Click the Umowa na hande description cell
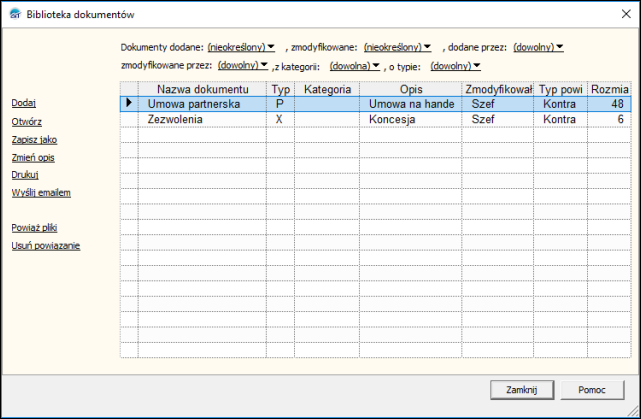Image resolution: width=641 pixels, height=419 pixels. pyautogui.click(x=411, y=104)
